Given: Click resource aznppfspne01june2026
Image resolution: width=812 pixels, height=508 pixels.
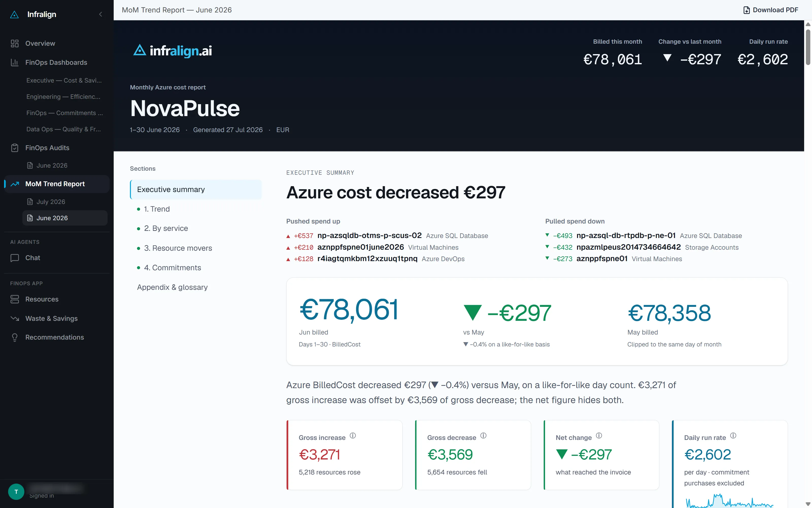Looking at the screenshot, I should (360, 247).
